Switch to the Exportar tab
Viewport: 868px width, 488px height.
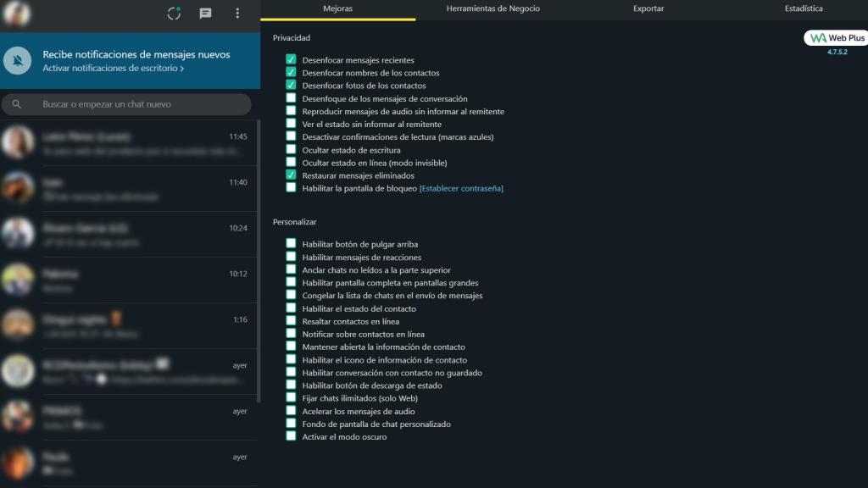click(648, 8)
